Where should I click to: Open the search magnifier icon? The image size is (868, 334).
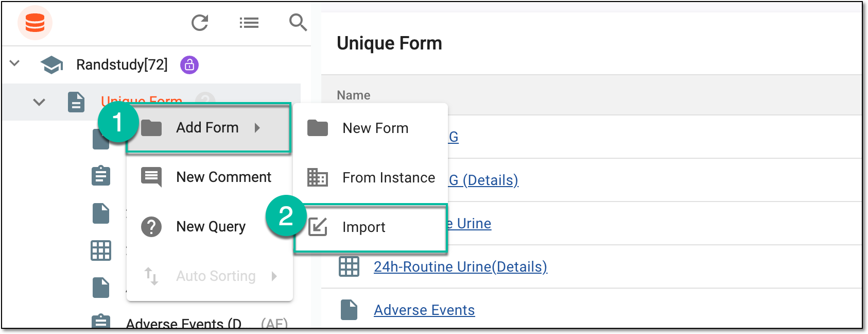tap(298, 23)
